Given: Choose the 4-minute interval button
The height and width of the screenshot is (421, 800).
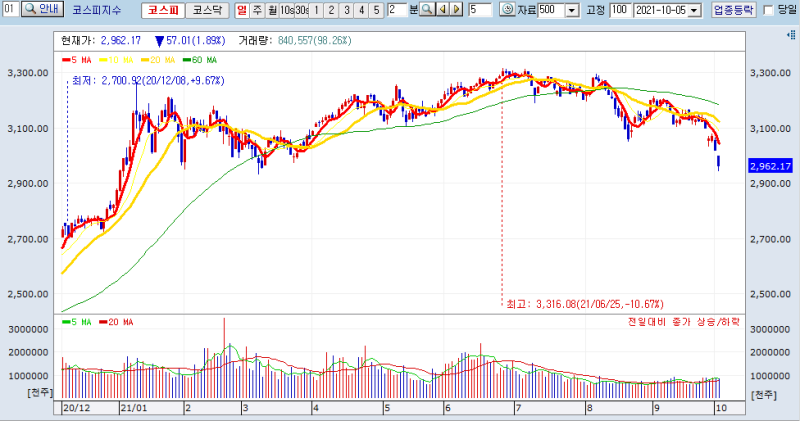Looking at the screenshot, I should point(361,10).
